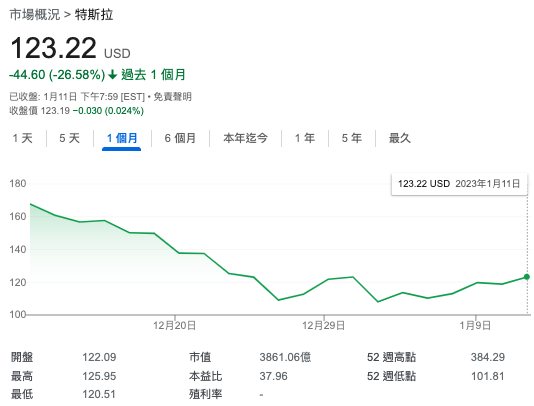534x406 pixels.
Task: Click the P/E value 37.96
Action: click(273, 376)
